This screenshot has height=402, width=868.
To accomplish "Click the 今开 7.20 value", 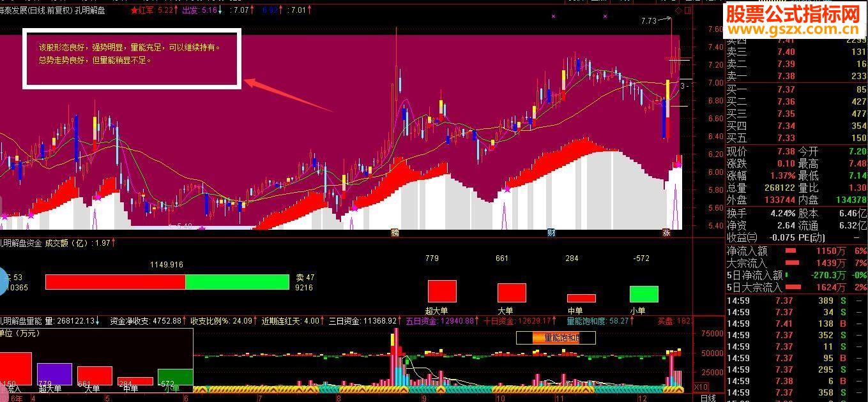I will [x=858, y=152].
